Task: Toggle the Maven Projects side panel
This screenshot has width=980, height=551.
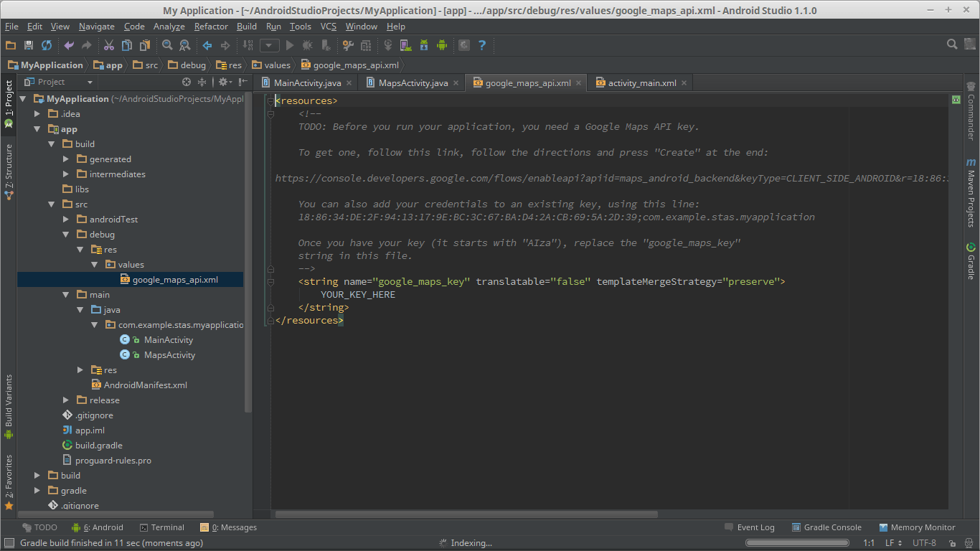Action: pyautogui.click(x=971, y=192)
